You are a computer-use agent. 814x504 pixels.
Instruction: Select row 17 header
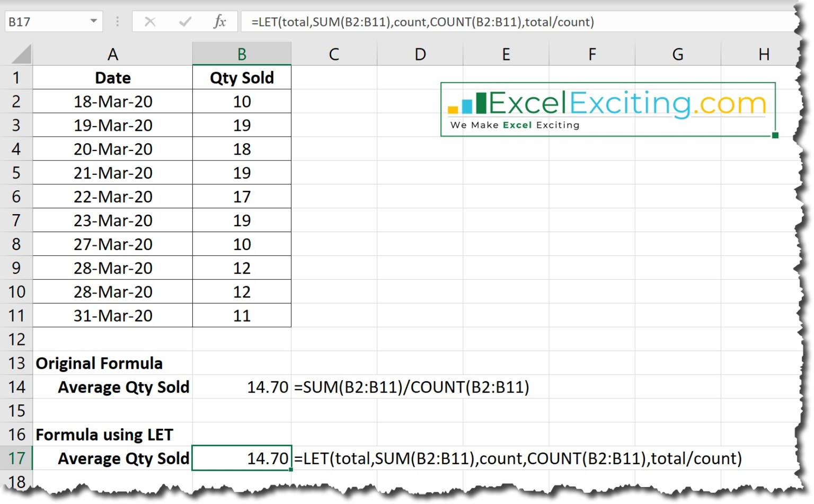[16, 458]
